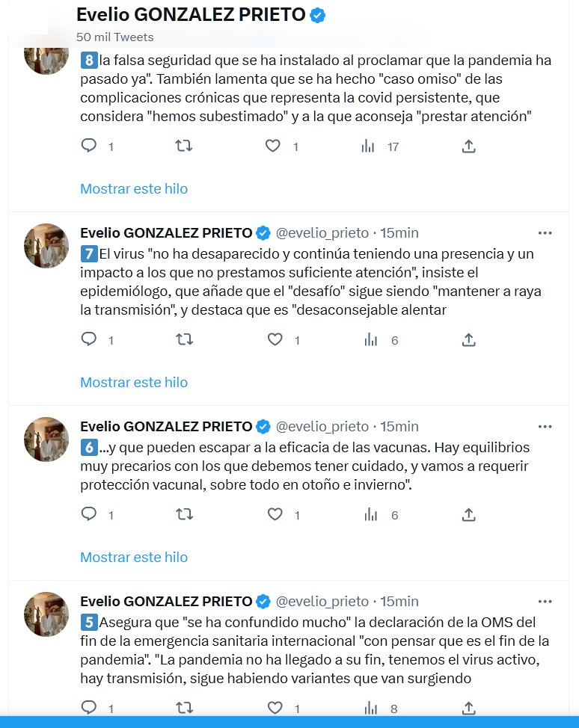
Task: Open more options for tweet 5
Action: click(x=545, y=601)
